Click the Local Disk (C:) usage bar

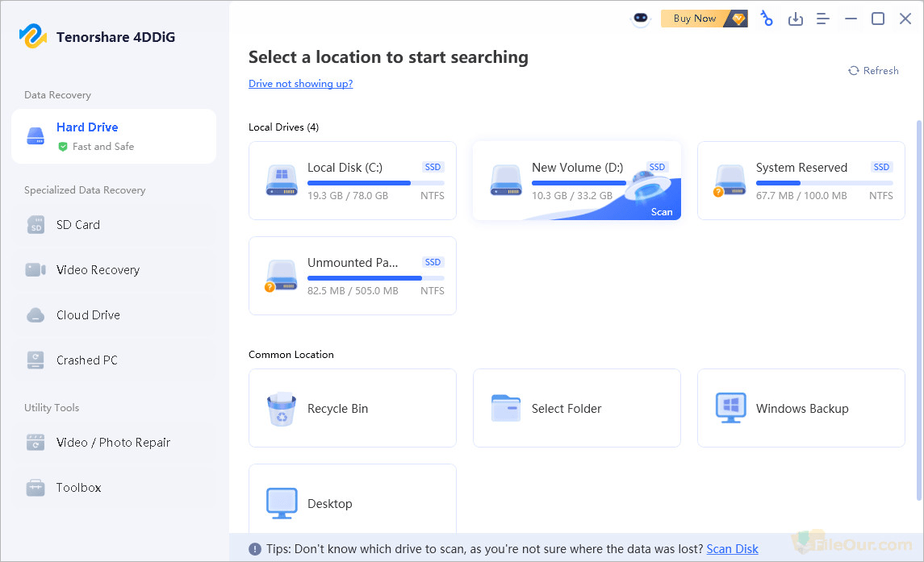376,183
